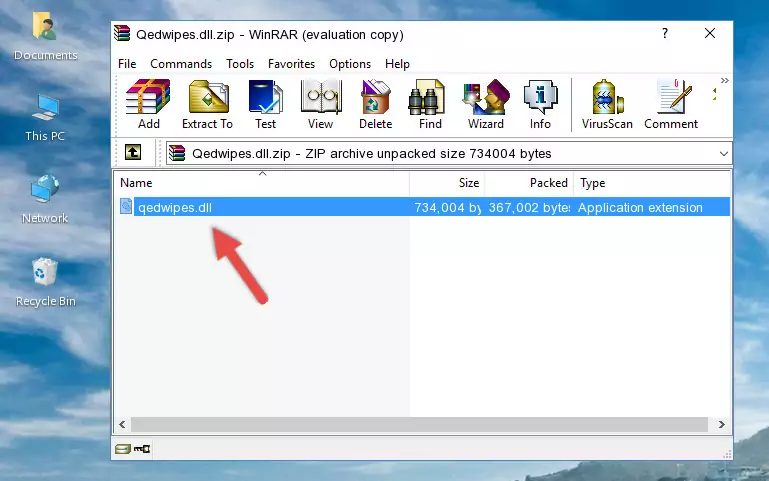Click the Extract To toolbar icon
Image resolution: width=769 pixels, height=481 pixels.
coord(207,104)
